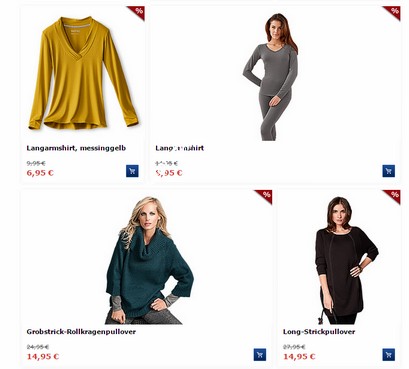This screenshot has width=409, height=369.
Task: Open the gray Langarmshirt title link
Action: [x=180, y=148]
